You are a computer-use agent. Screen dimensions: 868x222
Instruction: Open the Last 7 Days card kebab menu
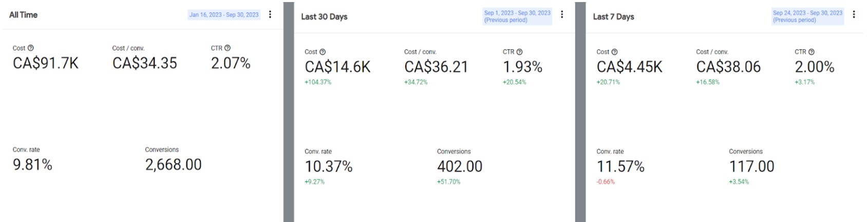(854, 14)
